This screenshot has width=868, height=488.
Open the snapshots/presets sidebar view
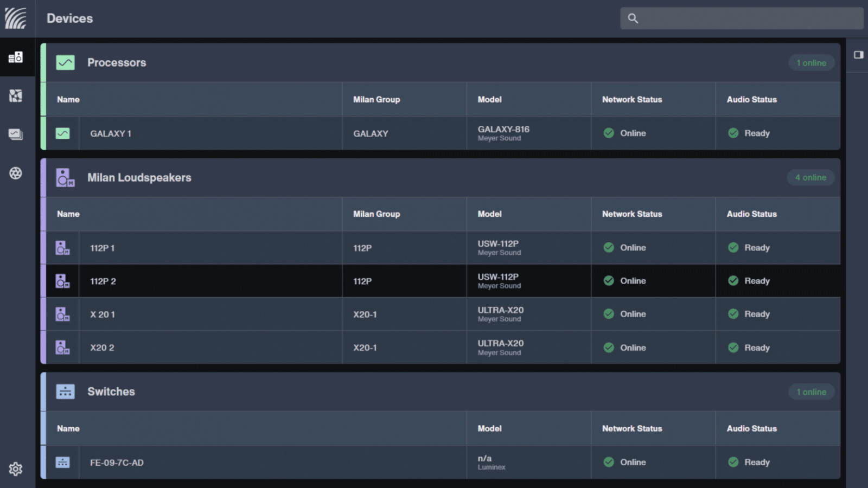(16, 134)
